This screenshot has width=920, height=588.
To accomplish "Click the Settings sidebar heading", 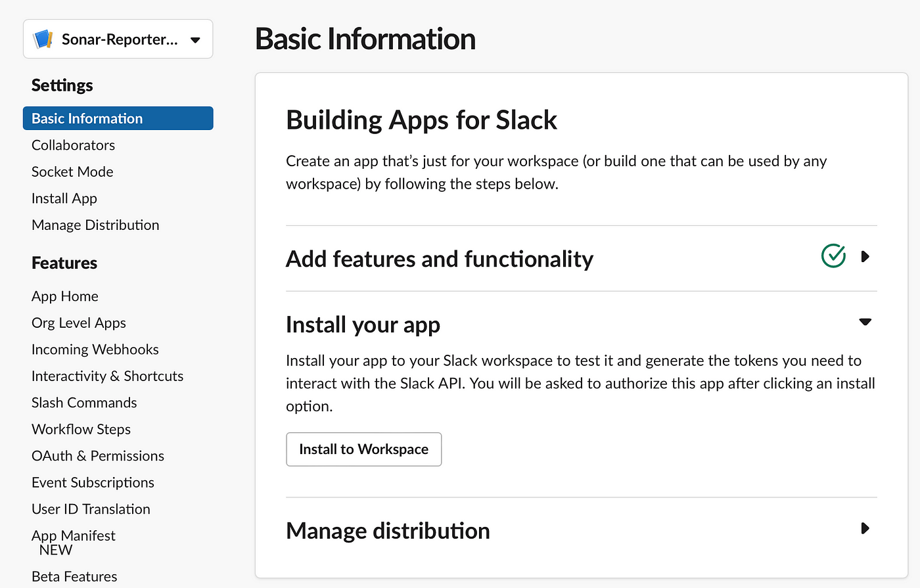I will coord(62,85).
